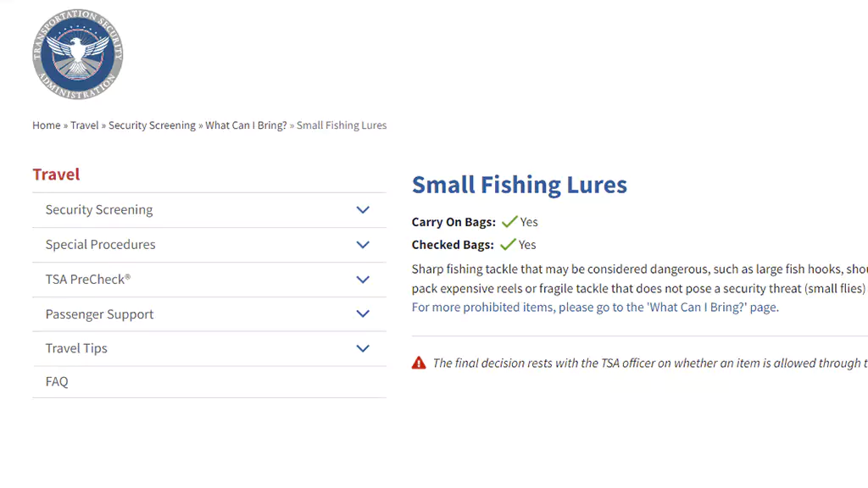Image resolution: width=868 pixels, height=488 pixels.
Task: Expand the Security Screening chevron
Action: pyautogui.click(x=363, y=210)
